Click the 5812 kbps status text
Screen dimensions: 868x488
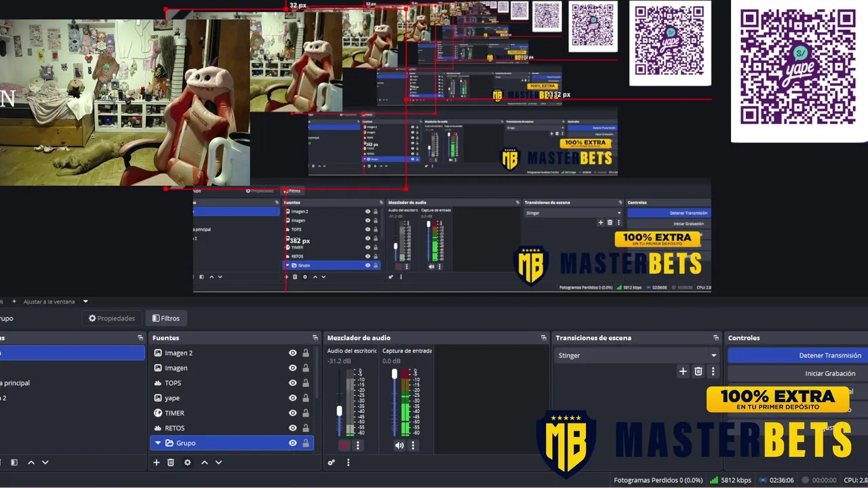[x=736, y=480]
